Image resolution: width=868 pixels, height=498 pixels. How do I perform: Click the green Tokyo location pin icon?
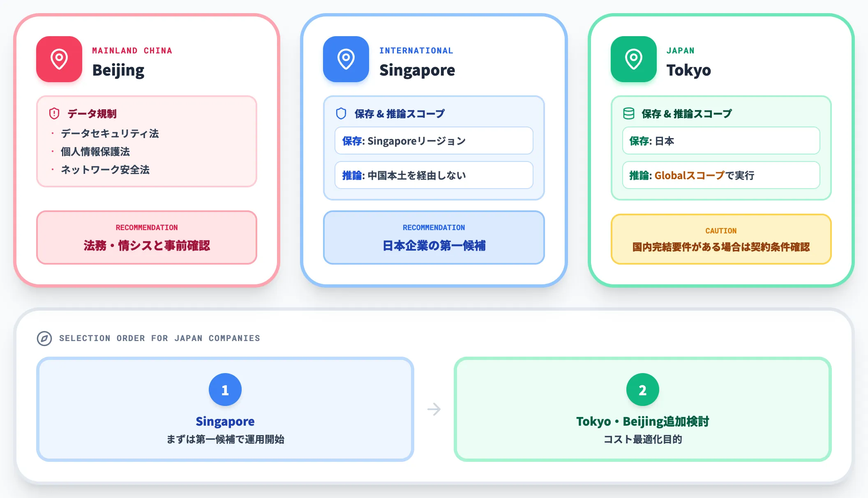point(634,59)
